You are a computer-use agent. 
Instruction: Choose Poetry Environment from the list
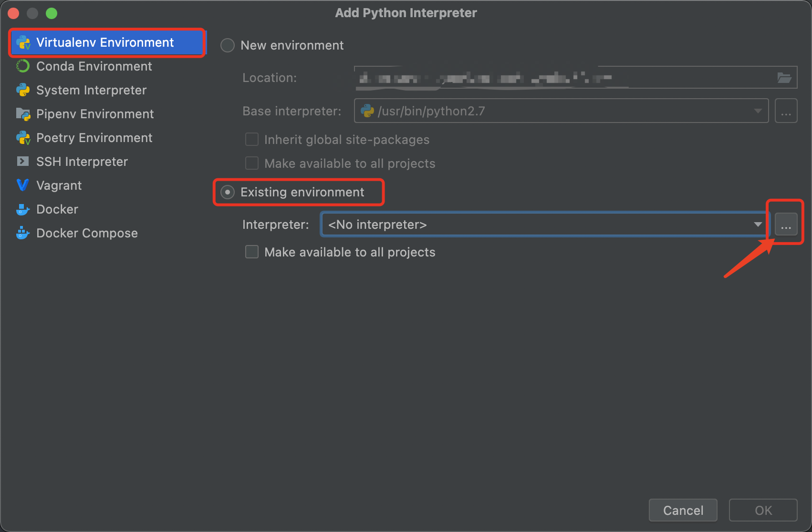pos(94,138)
